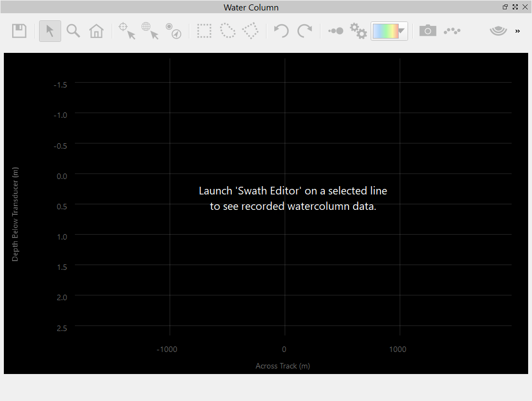Click the Save disk icon

click(19, 31)
